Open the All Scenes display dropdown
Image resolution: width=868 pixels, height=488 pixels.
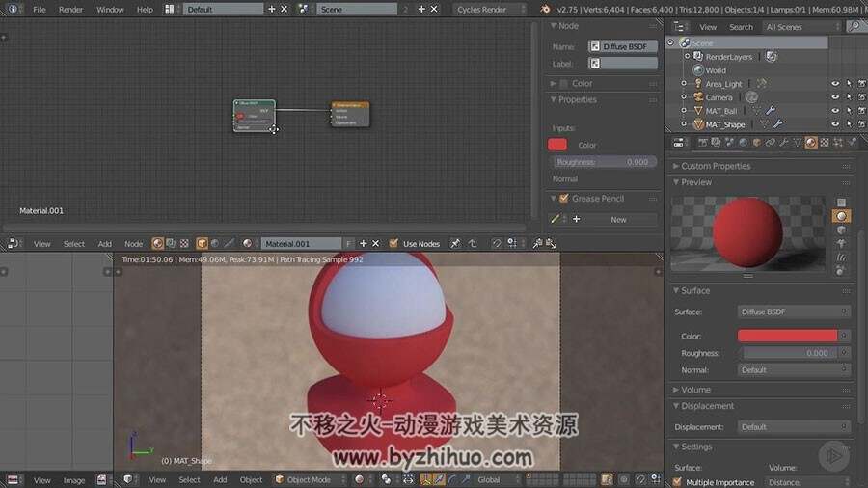coord(801,27)
